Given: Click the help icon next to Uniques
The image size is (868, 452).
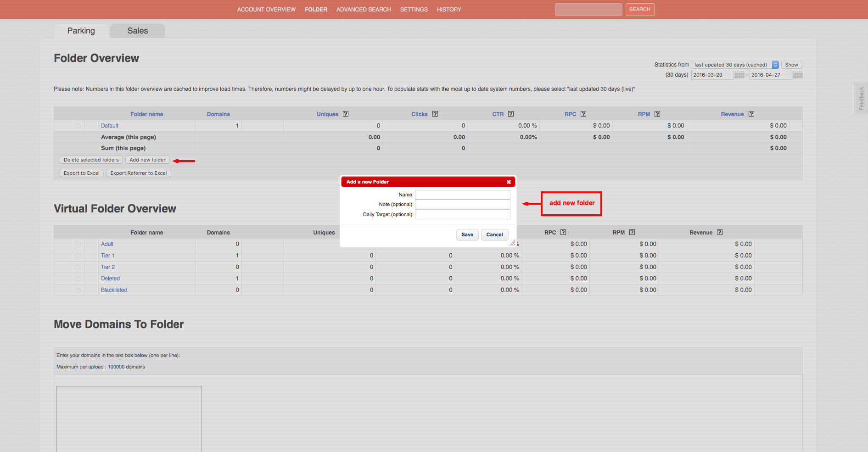Looking at the screenshot, I should click(346, 114).
